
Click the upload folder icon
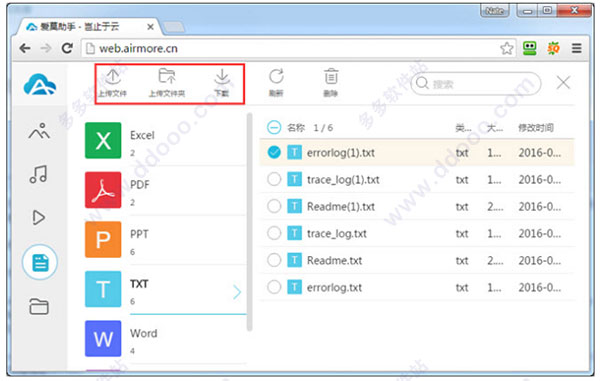[167, 77]
